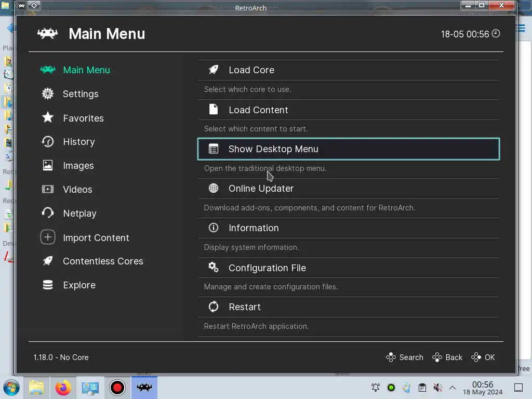Click the RetroArch logo in the header
The image size is (532, 399).
coord(47,33)
